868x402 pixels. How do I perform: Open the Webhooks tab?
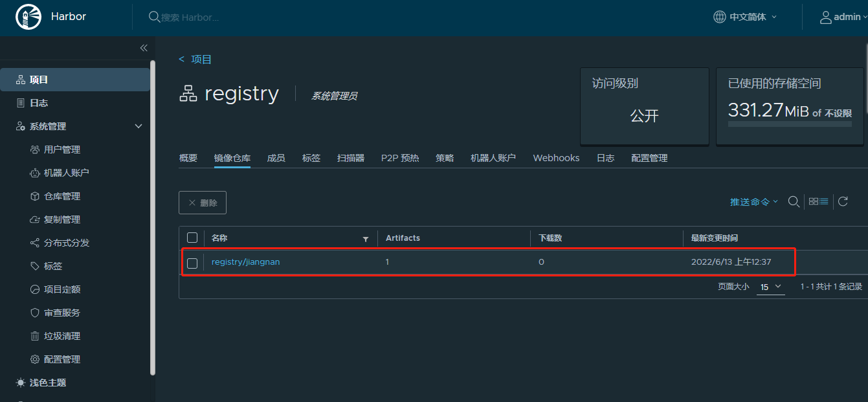(x=557, y=158)
